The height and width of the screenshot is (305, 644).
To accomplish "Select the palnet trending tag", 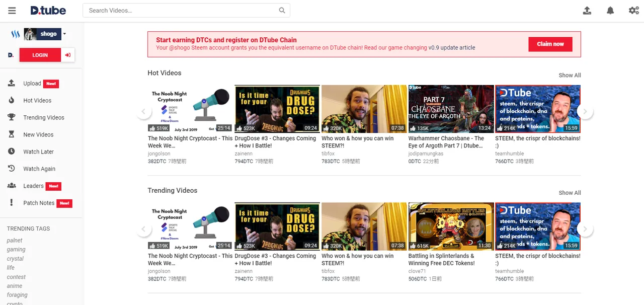I will 15,241.
